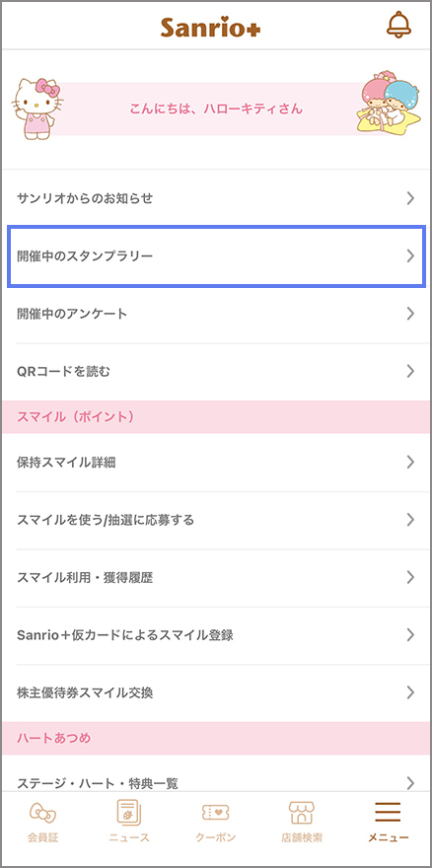Click the Sanrio+ logo
Screen dimensions: 432x868
pyautogui.click(x=210, y=27)
